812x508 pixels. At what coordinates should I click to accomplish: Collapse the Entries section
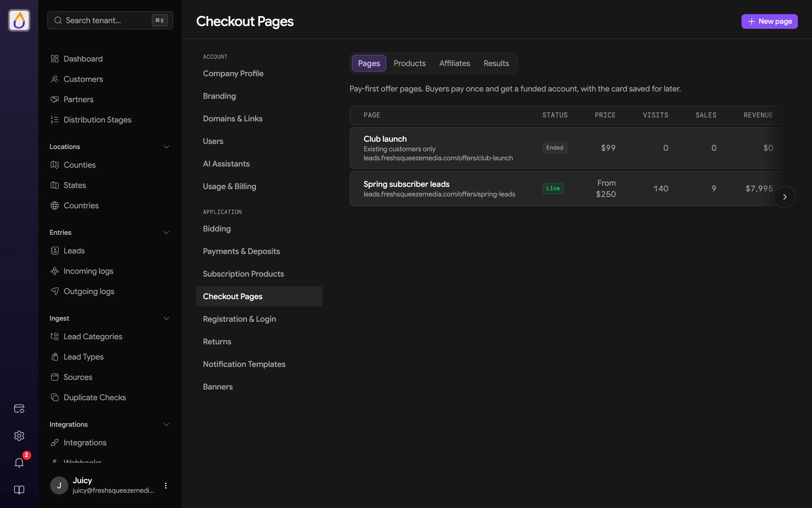(x=166, y=233)
